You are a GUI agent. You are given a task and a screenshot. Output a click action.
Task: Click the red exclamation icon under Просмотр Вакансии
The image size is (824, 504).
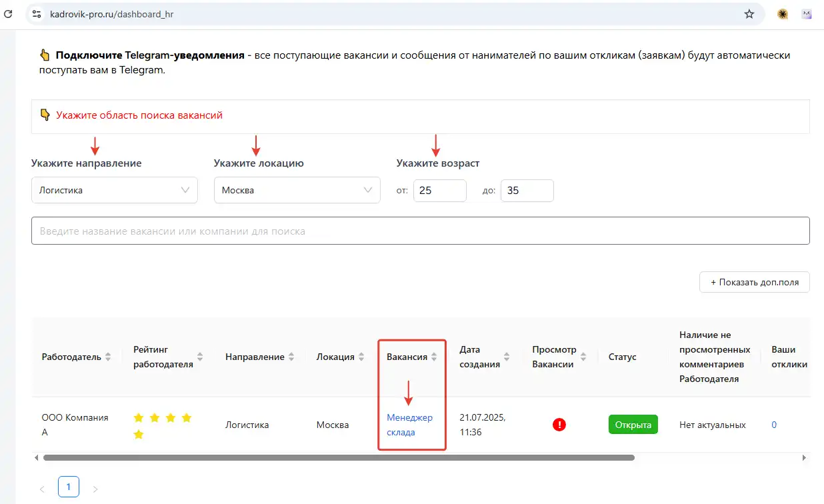559,425
